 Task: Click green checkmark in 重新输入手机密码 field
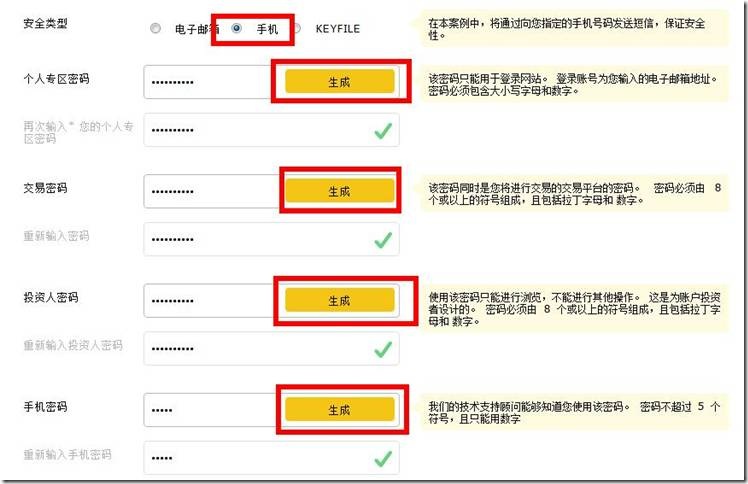383,459
